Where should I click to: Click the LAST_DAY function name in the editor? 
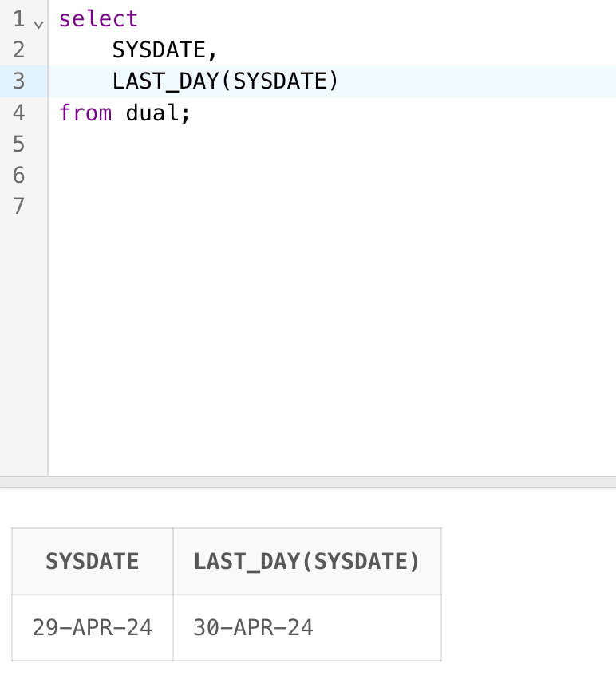(x=165, y=81)
